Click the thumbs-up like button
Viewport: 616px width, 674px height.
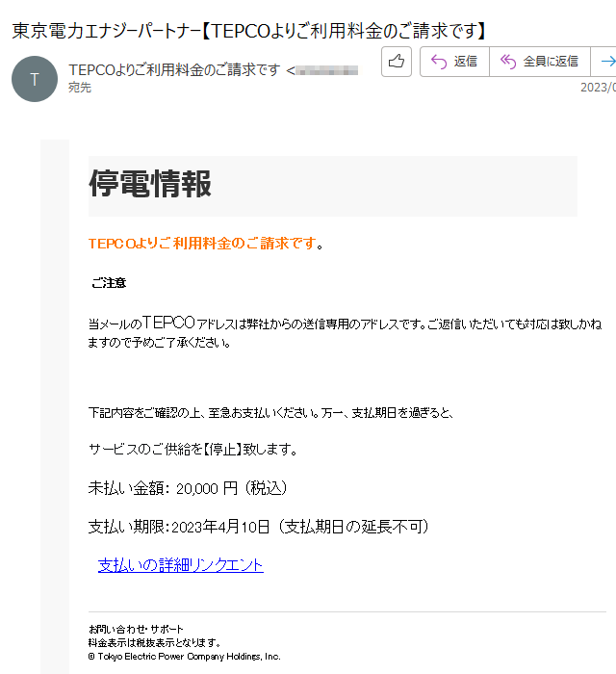point(396,62)
